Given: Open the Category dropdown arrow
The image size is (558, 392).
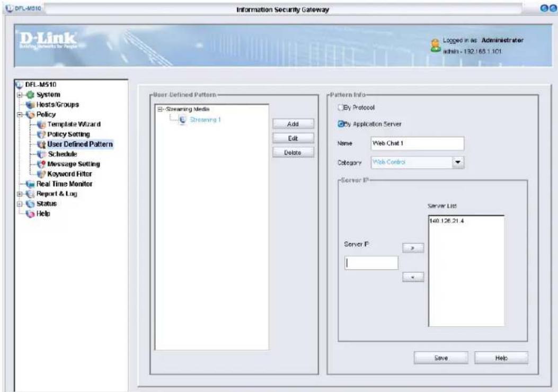Looking at the screenshot, I should (458, 162).
